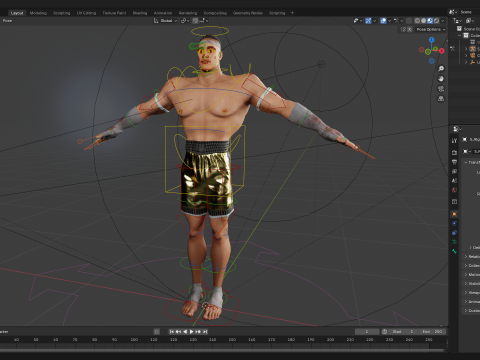Screen dimensions: 480x360
Task: Switch to the UV Editing workspace tab
Action: pos(86,13)
